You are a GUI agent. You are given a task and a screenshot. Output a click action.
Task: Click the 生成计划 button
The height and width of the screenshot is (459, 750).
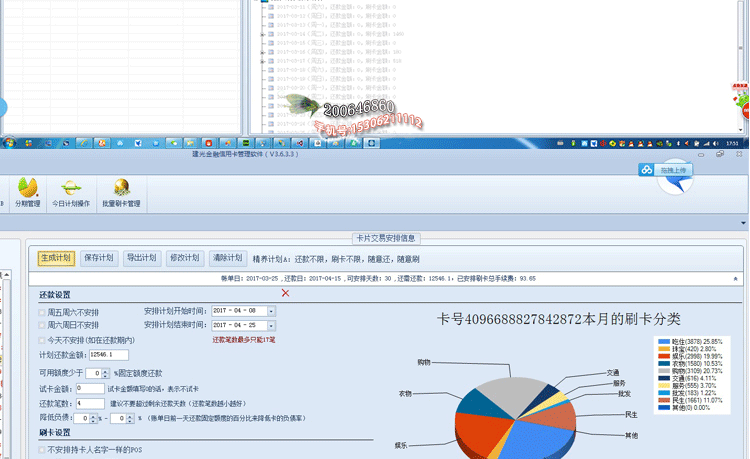[56, 258]
